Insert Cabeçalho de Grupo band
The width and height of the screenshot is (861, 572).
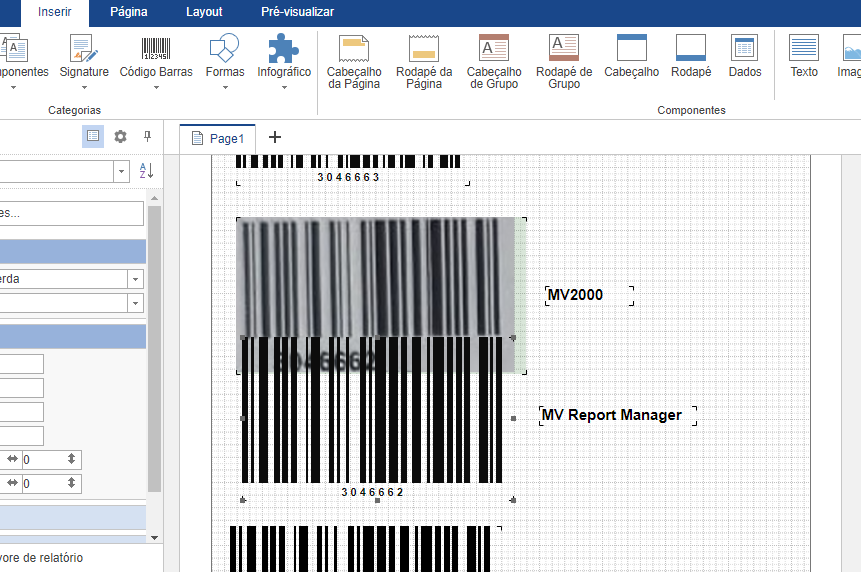(x=494, y=61)
